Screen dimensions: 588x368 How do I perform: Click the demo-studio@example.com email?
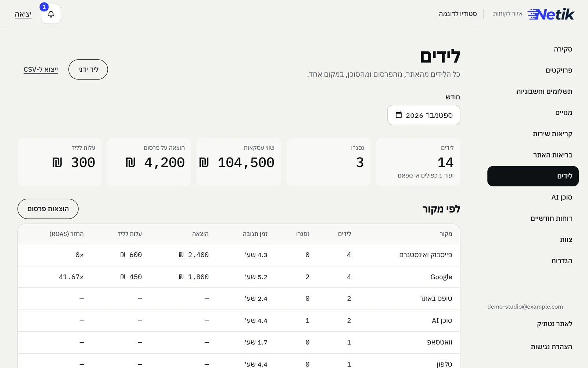pos(525,307)
